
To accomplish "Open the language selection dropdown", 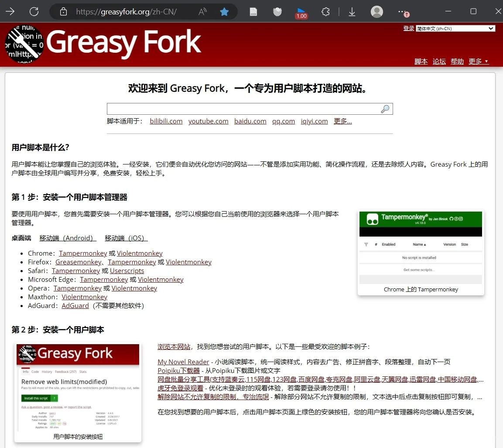I will [x=455, y=28].
